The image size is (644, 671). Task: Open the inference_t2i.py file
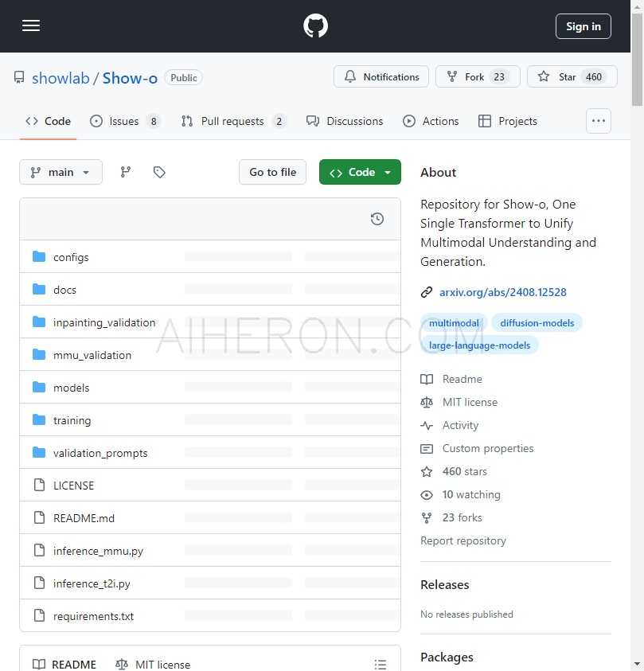[x=92, y=583]
